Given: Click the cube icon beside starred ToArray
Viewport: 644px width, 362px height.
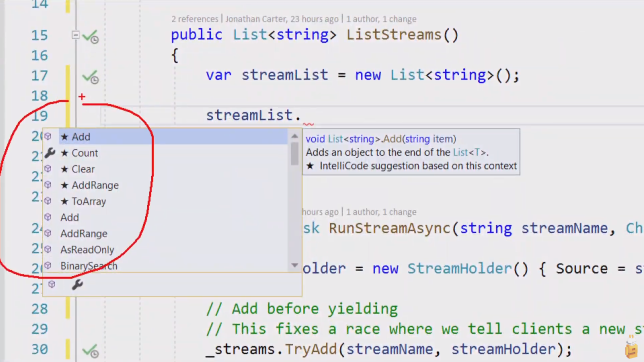Looking at the screenshot, I should tap(48, 201).
